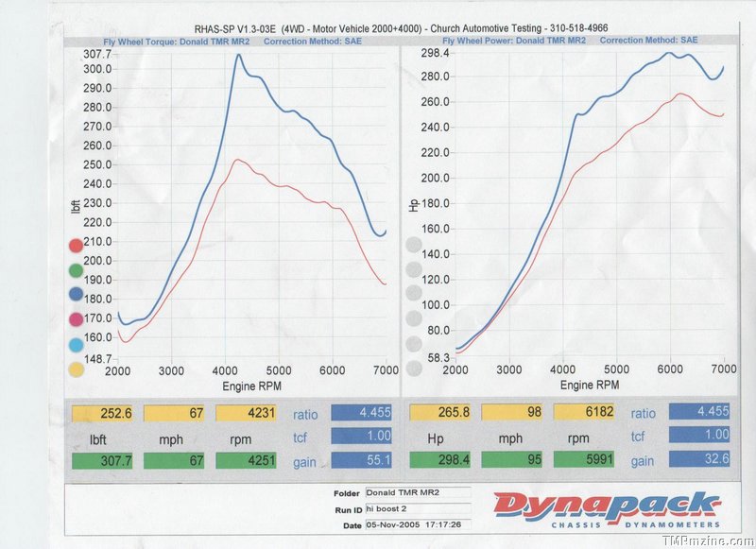Select the dark blue run color circle
Screen dimensions: 756x549
[x=77, y=294]
